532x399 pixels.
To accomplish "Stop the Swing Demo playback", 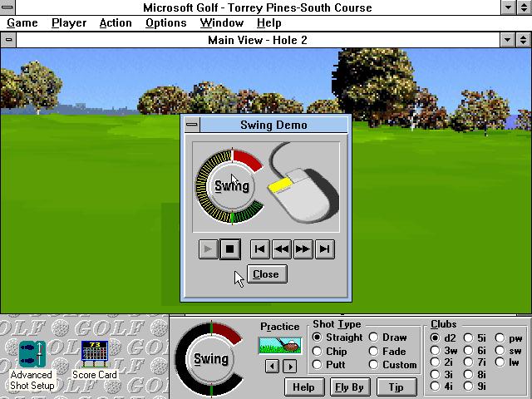I will [x=230, y=249].
